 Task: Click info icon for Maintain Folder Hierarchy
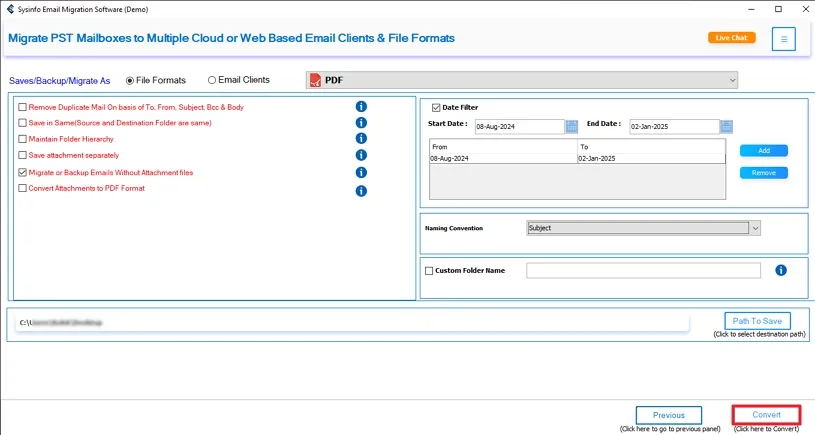362,139
